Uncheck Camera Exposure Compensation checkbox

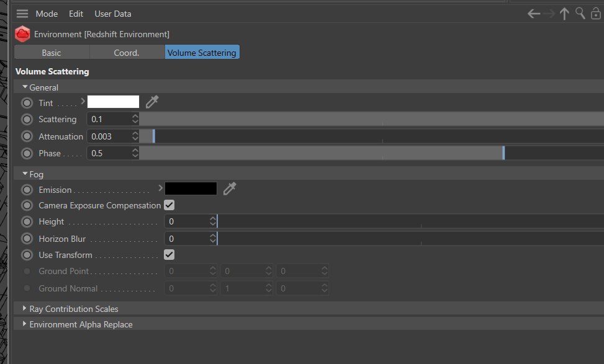pos(169,205)
